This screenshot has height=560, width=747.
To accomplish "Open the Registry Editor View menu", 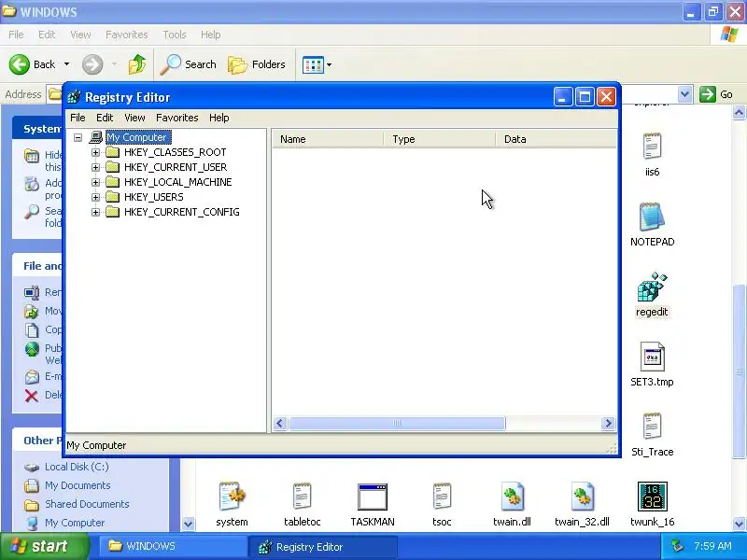I will pyautogui.click(x=134, y=118).
